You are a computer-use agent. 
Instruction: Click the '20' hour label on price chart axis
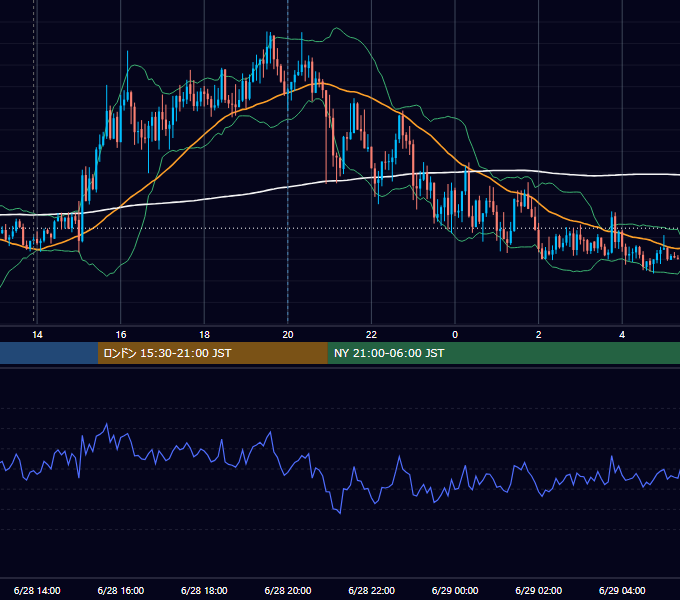(x=288, y=335)
